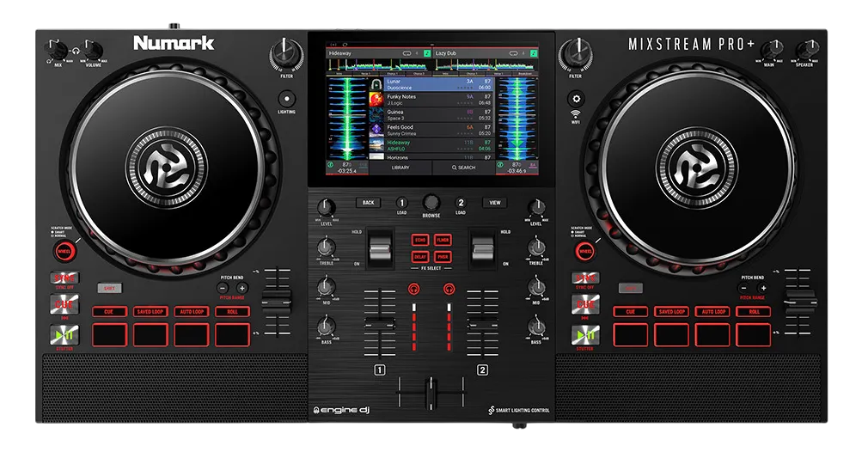Tap the large CUE button on deck 2

point(585,304)
